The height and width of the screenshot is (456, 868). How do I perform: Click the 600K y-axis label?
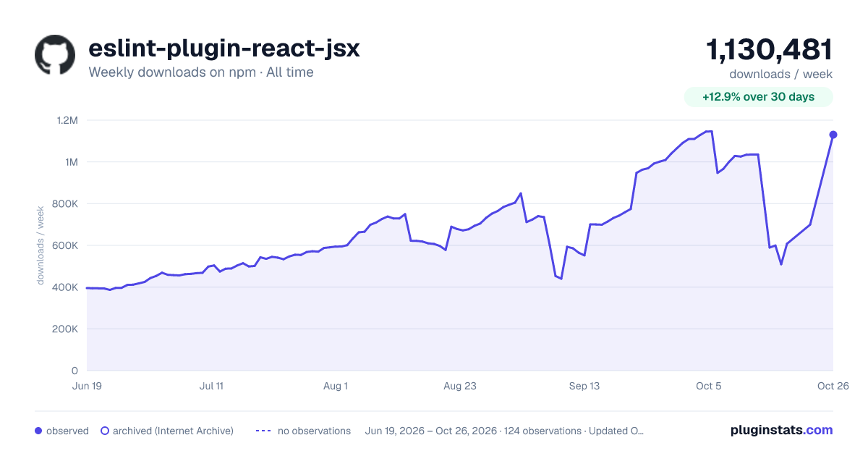[65, 245]
